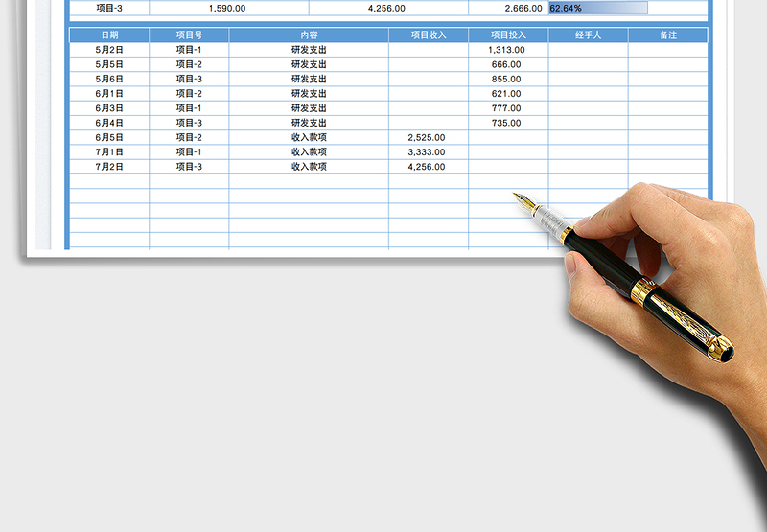Viewport: 767px width, 532px height.
Task: Select the 项目号 column header
Action: point(189,35)
